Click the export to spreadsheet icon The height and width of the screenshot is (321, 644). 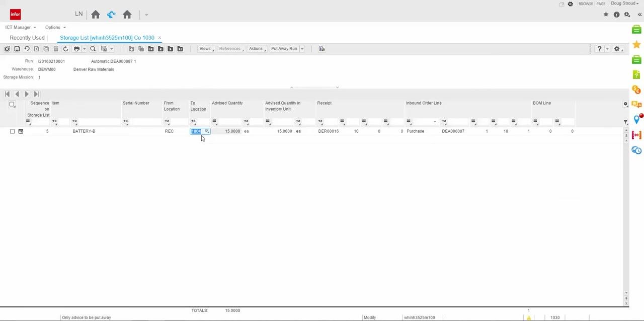[104, 49]
